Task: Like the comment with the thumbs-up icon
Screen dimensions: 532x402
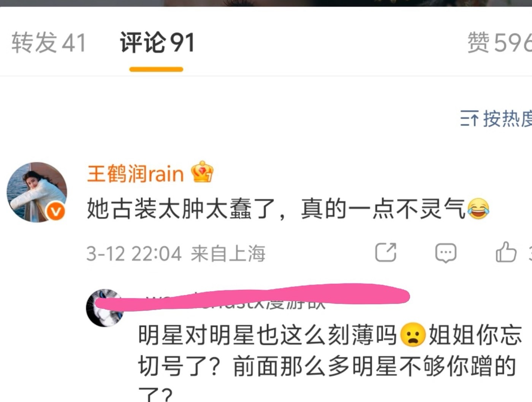Action: coord(506,252)
